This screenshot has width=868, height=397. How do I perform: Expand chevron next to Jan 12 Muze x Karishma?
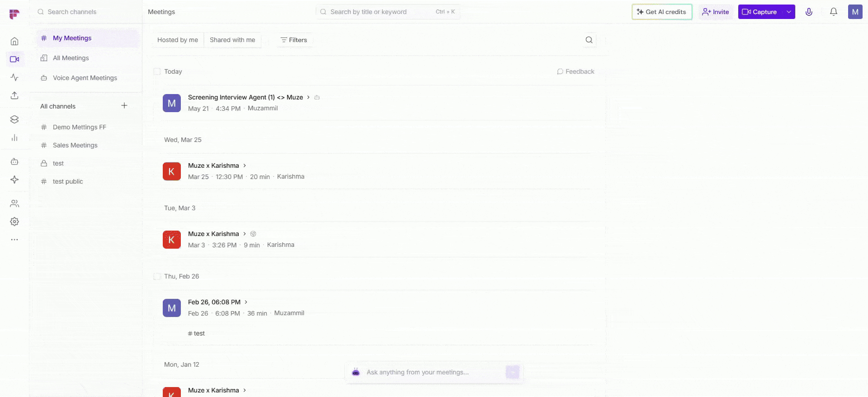coord(245,390)
